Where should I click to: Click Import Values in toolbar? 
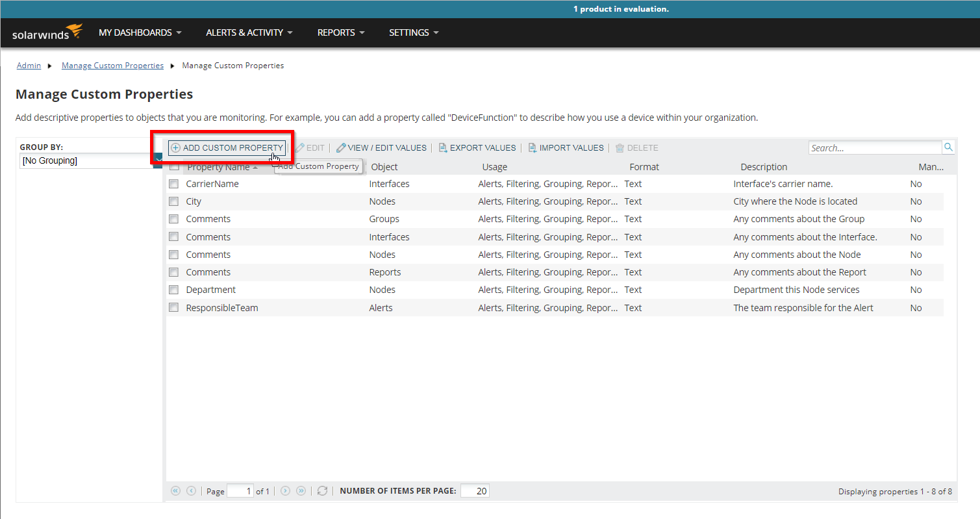566,148
